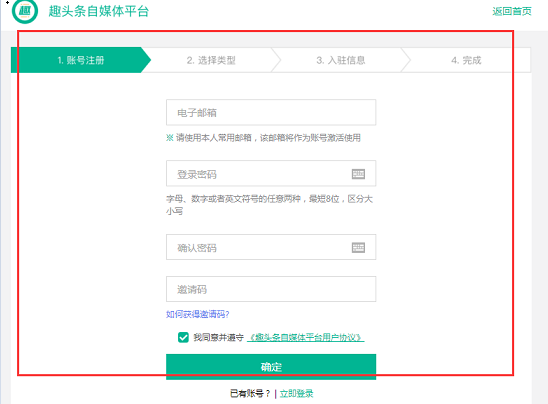
Task: Click the green 确定 button
Action: tap(271, 367)
